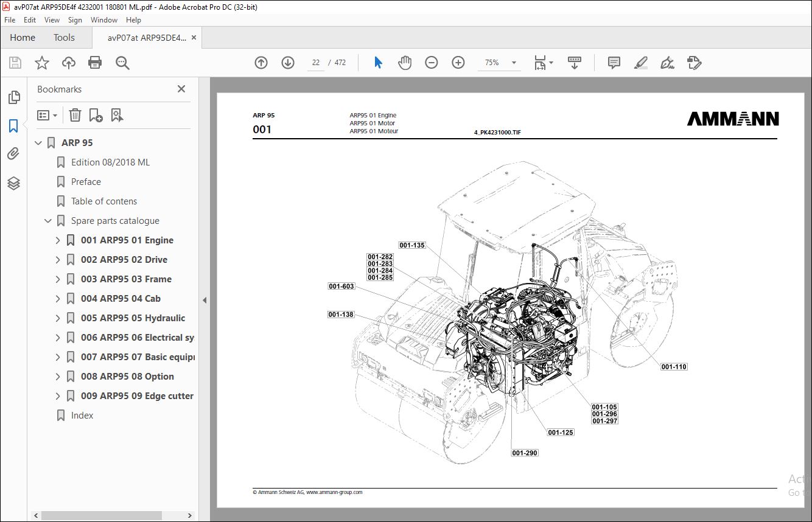Image resolution: width=812 pixels, height=522 pixels.
Task: Expand 002 ARP95 02 Drive bookmark
Action: pyautogui.click(x=58, y=260)
